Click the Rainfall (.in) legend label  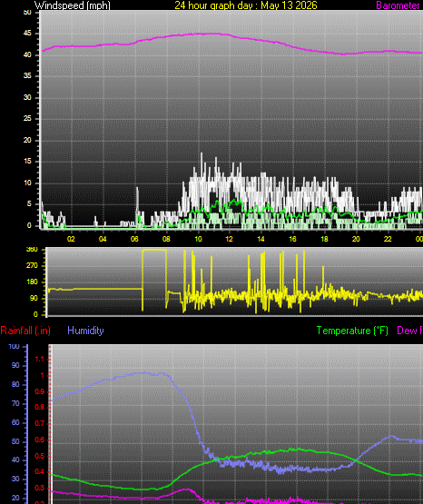click(25, 331)
